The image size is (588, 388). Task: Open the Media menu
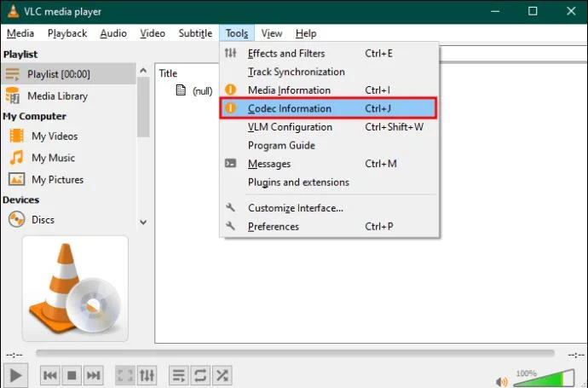pyautogui.click(x=20, y=33)
